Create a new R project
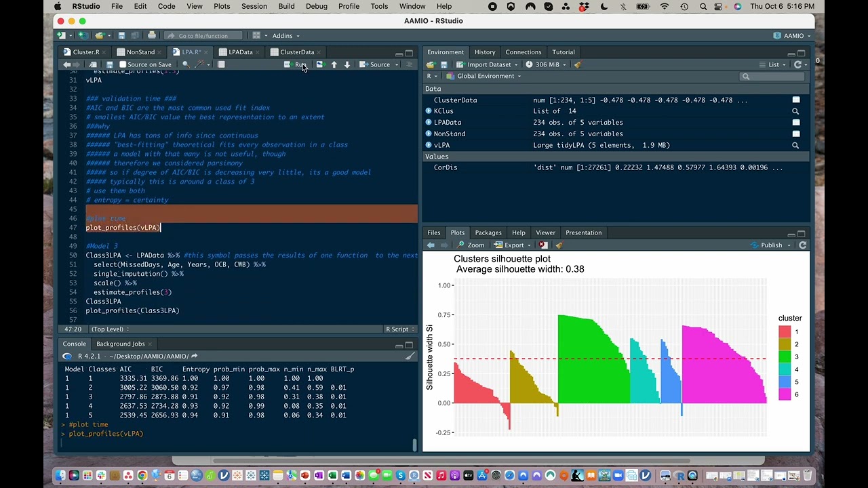868x488 pixels. pos(83,35)
